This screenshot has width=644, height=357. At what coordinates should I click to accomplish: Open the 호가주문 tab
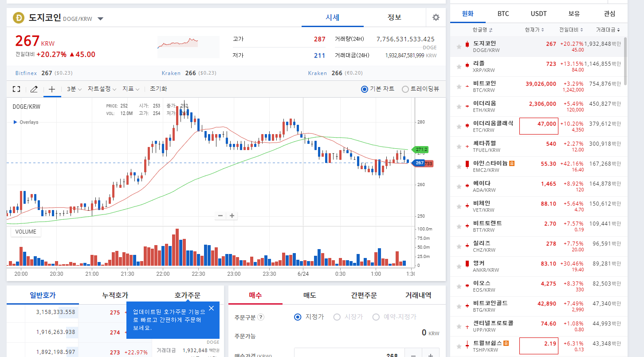point(188,295)
